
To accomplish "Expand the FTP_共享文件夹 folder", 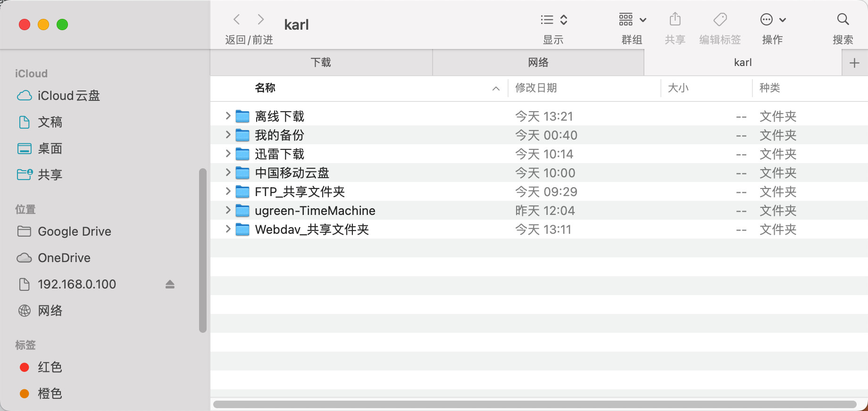I will click(x=228, y=191).
